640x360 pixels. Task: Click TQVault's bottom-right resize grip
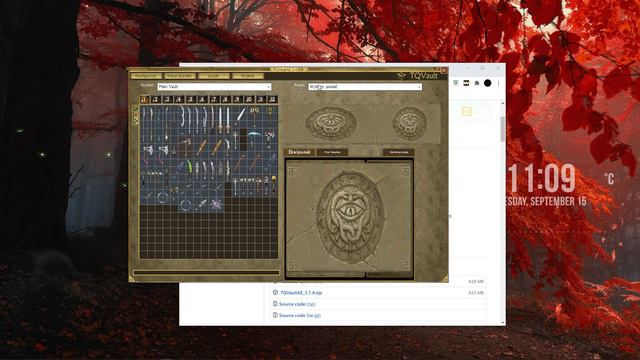click(x=445, y=279)
